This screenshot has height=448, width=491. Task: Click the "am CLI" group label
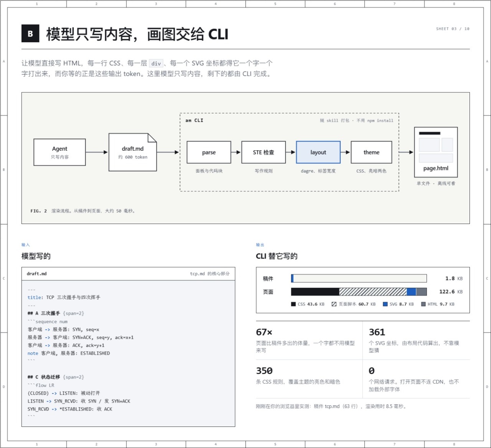pos(194,120)
